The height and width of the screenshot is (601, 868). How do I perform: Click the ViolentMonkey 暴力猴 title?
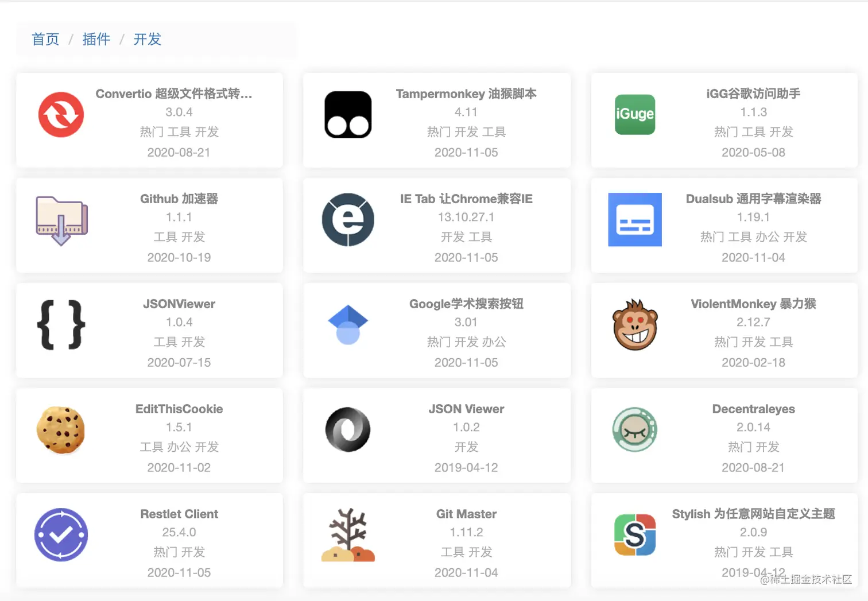(753, 304)
